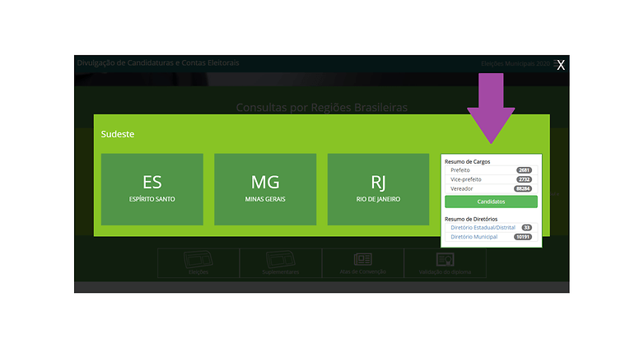The height and width of the screenshot is (357, 644).
Task: Select the Vereador row
Action: [491, 188]
